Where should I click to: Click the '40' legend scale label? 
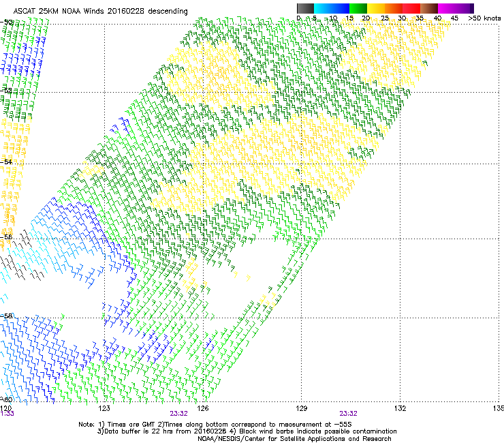tap(437, 18)
